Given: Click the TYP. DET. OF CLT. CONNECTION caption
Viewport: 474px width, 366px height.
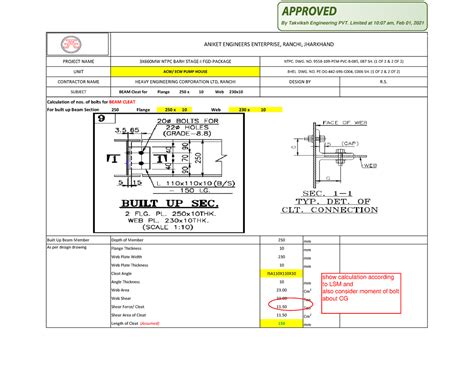Looking at the screenshot, I should [x=330, y=206].
